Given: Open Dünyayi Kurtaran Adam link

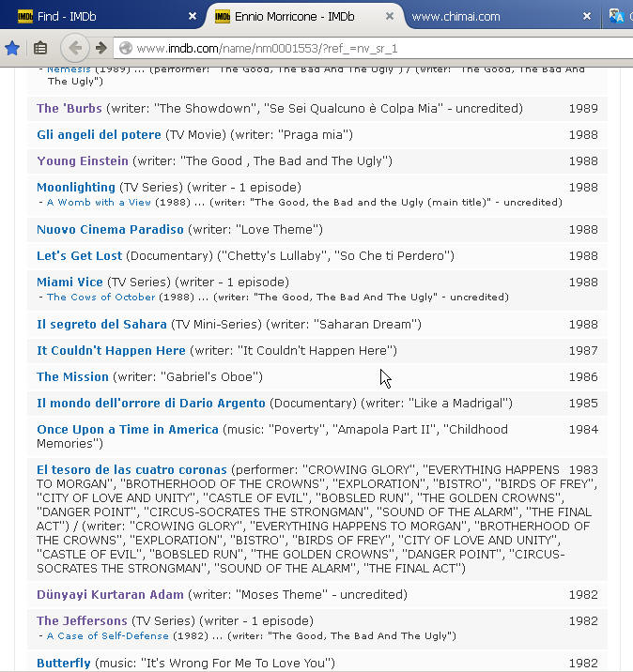Looking at the screenshot, I should (110, 595).
